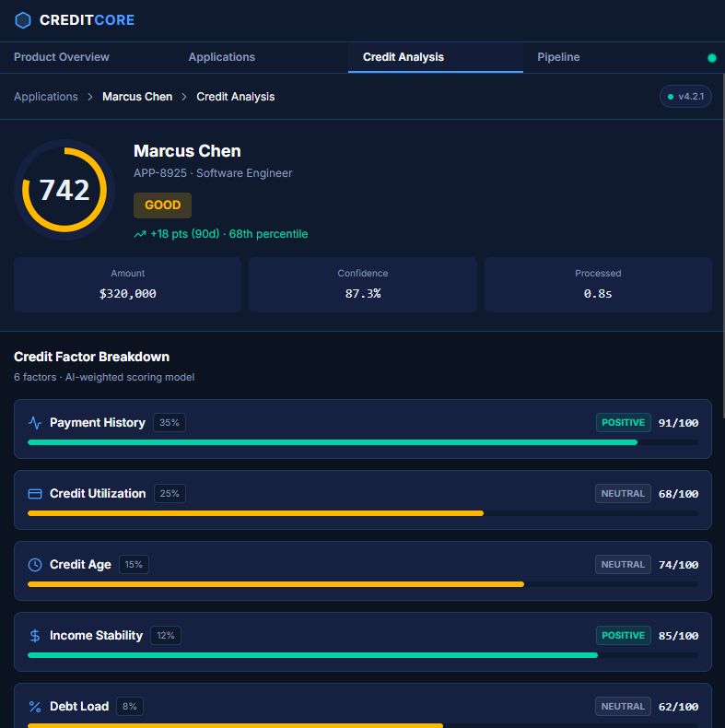Switch to the Applications tab
This screenshot has width=725, height=728.
point(222,57)
